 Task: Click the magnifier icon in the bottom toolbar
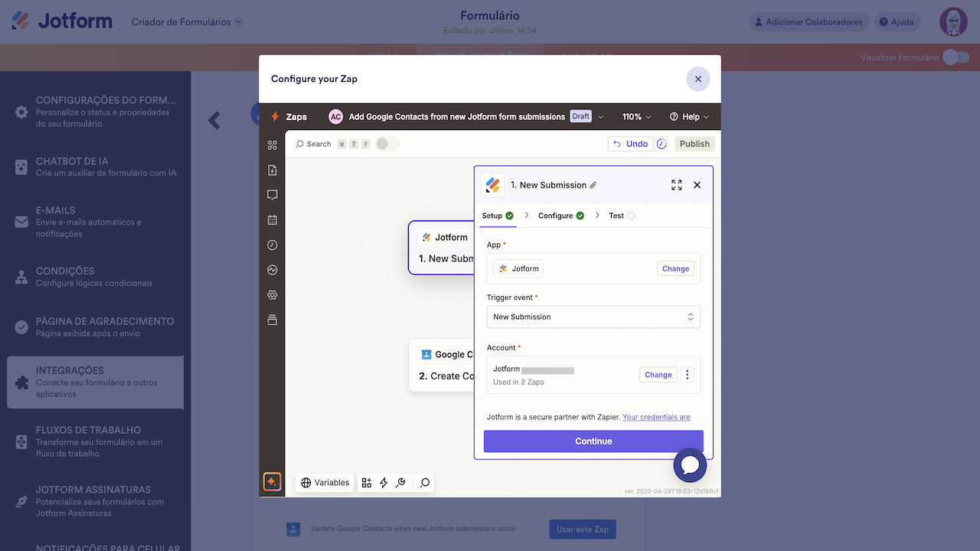[423, 482]
